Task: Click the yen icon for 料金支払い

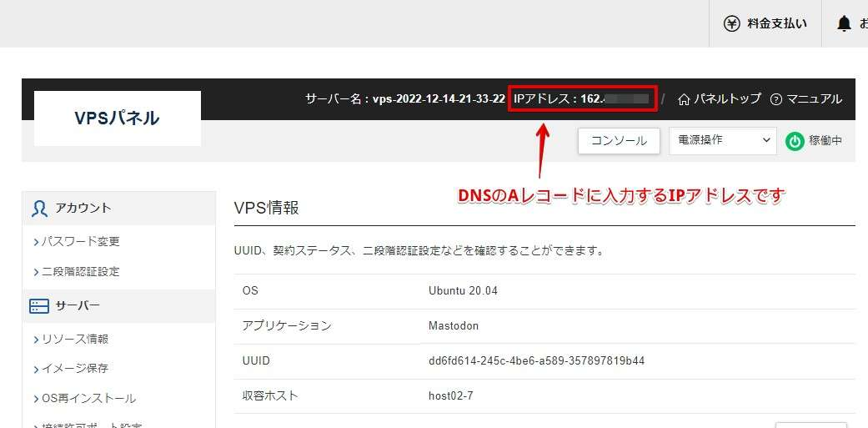Action: coord(732,24)
